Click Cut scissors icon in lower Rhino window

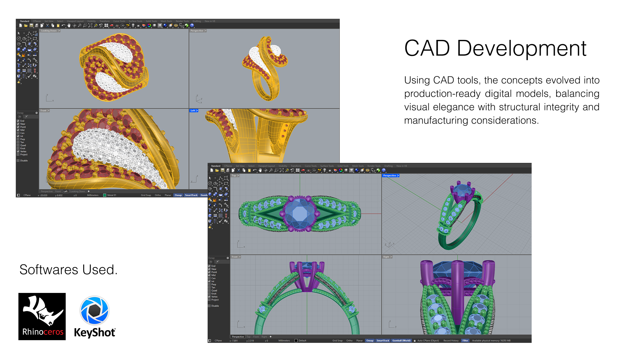238,170
